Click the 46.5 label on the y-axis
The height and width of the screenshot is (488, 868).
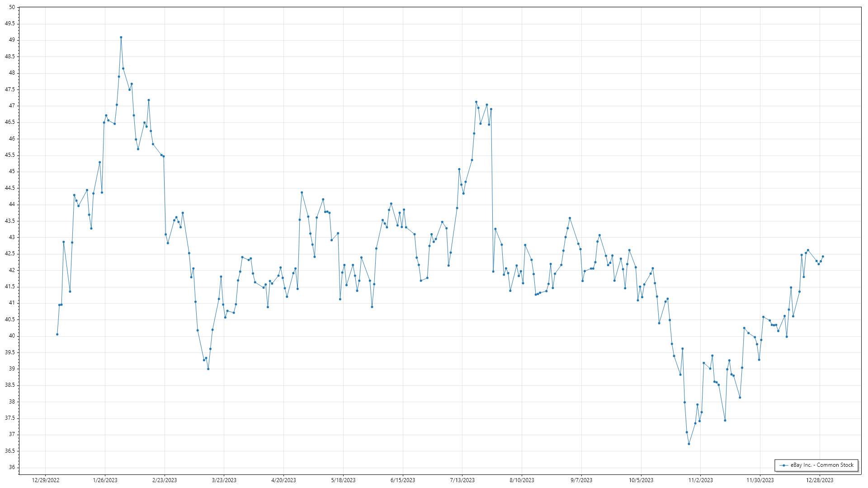[x=10, y=122]
